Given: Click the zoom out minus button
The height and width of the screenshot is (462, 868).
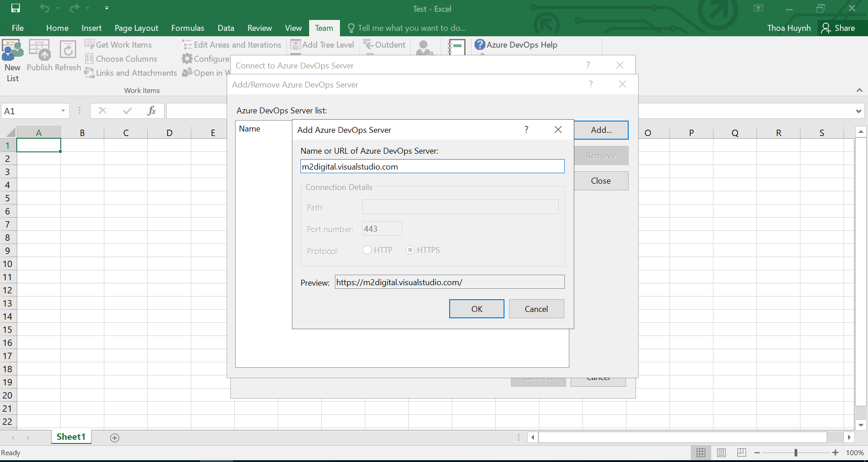Looking at the screenshot, I should (x=757, y=452).
